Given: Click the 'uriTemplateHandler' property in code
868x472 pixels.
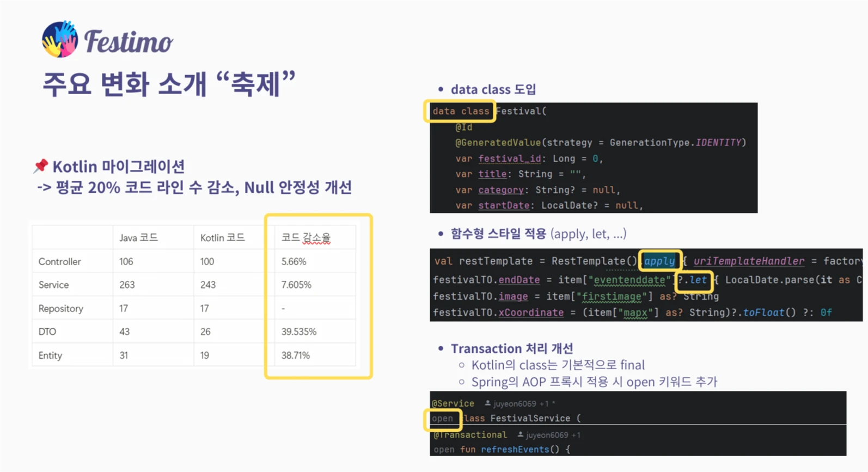Looking at the screenshot, I should [x=749, y=261].
